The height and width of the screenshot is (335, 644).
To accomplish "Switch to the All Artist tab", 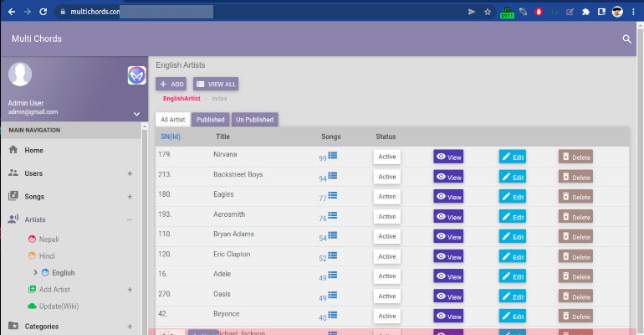I will pos(172,120).
